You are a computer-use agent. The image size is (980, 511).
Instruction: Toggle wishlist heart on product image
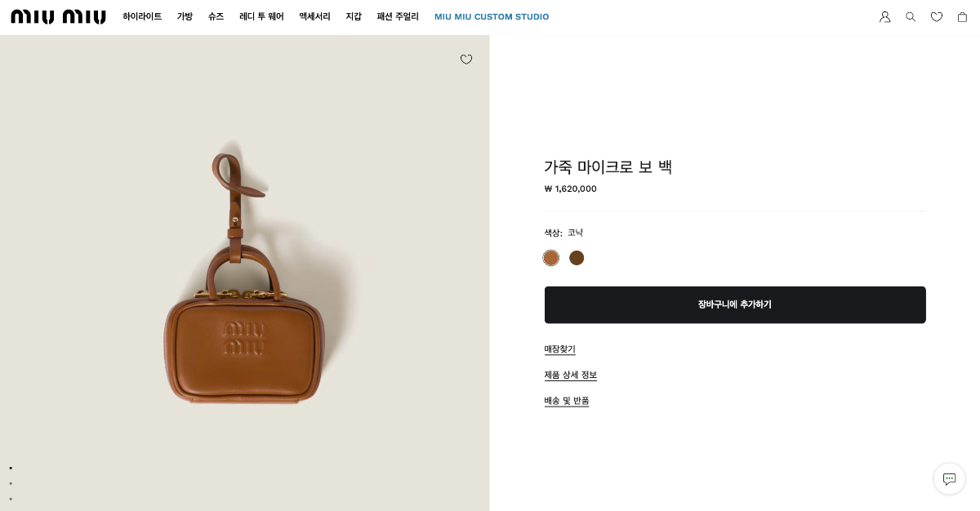[466, 60]
